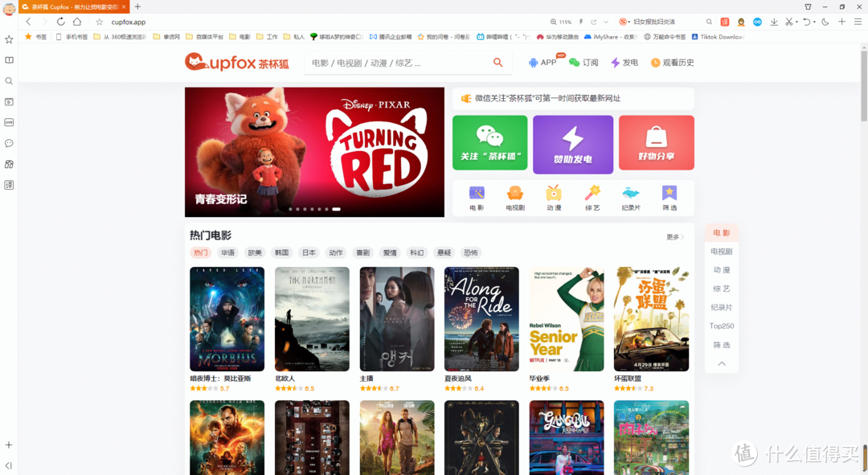Viewport: 868px width, 475px height.
Task: Open the 电影 bookmark folder
Action: coord(240,37)
